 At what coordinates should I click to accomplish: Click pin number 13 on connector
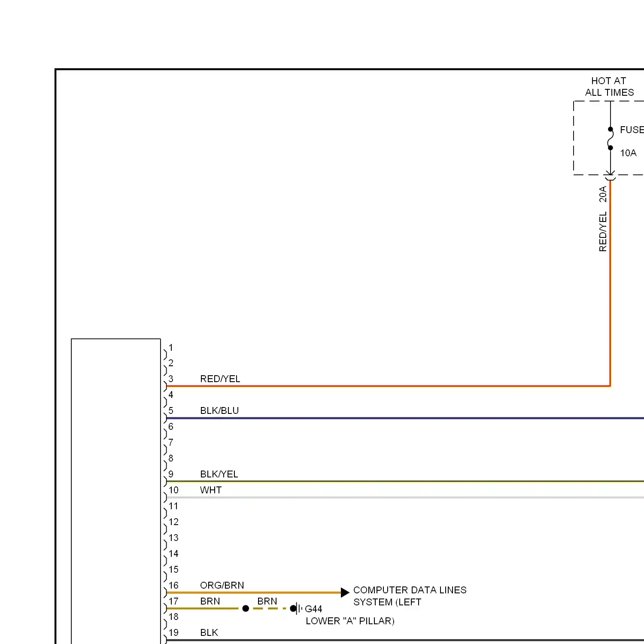pyautogui.click(x=173, y=538)
